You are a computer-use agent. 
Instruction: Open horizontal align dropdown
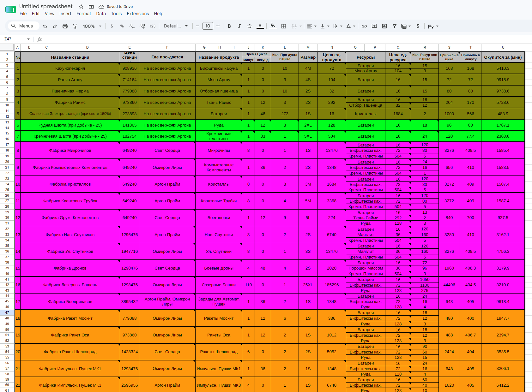311,26
